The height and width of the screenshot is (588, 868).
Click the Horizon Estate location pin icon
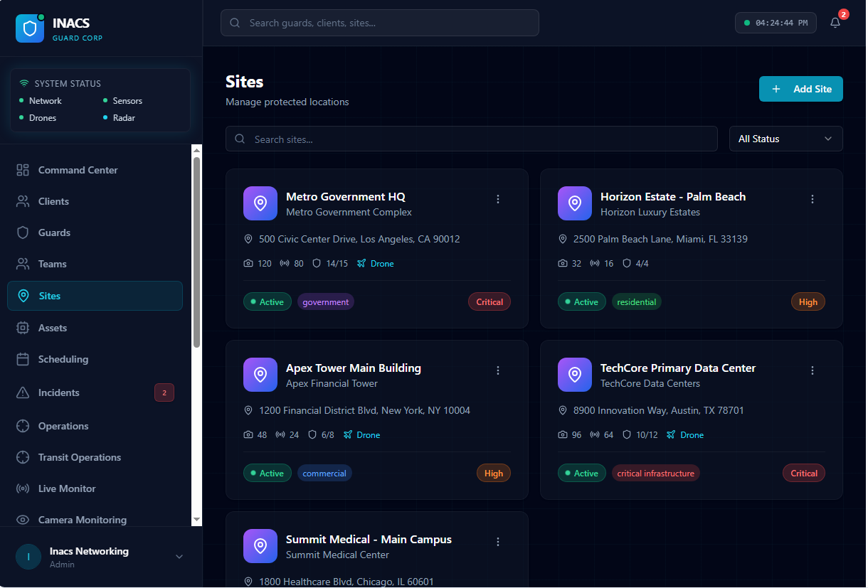point(575,203)
